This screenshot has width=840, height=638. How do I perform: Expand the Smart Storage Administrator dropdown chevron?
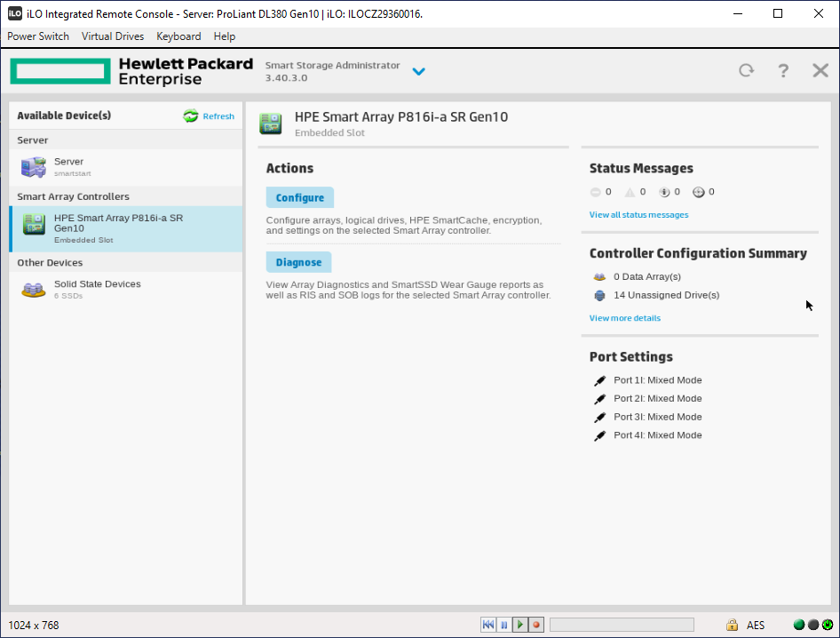(418, 71)
